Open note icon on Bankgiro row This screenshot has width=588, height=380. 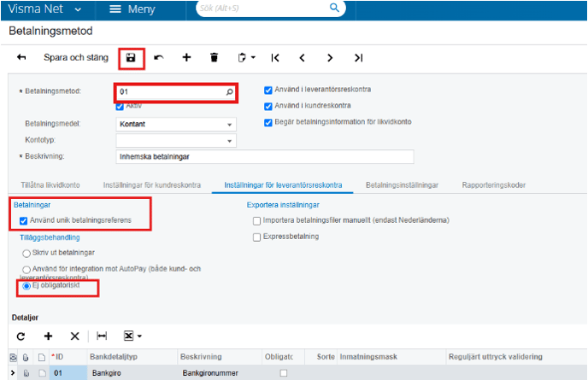42,373
